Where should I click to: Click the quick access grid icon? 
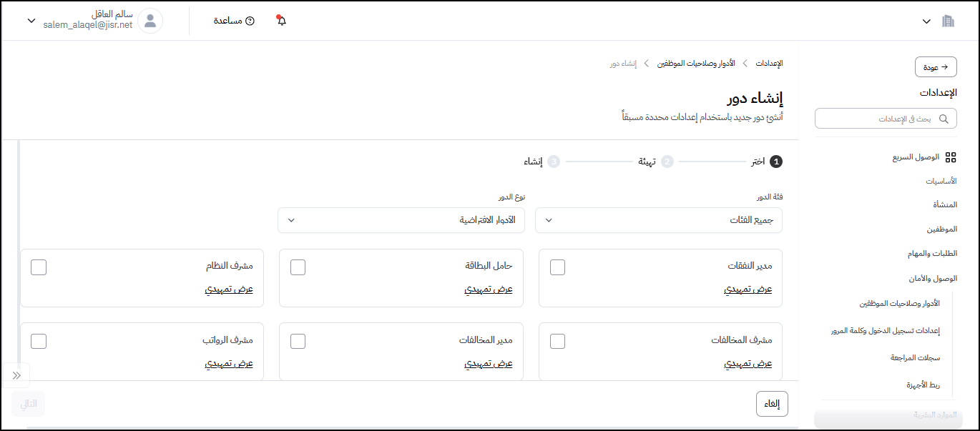point(951,157)
